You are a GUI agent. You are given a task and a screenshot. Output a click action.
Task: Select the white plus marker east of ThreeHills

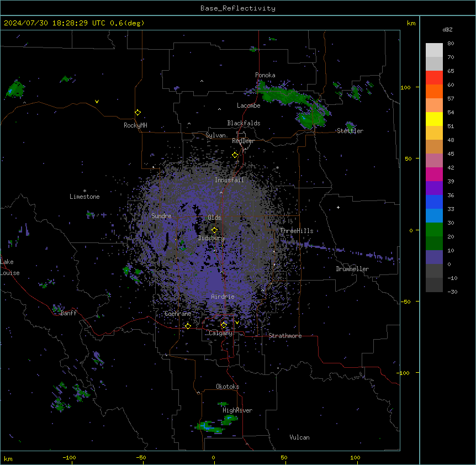coord(338,207)
